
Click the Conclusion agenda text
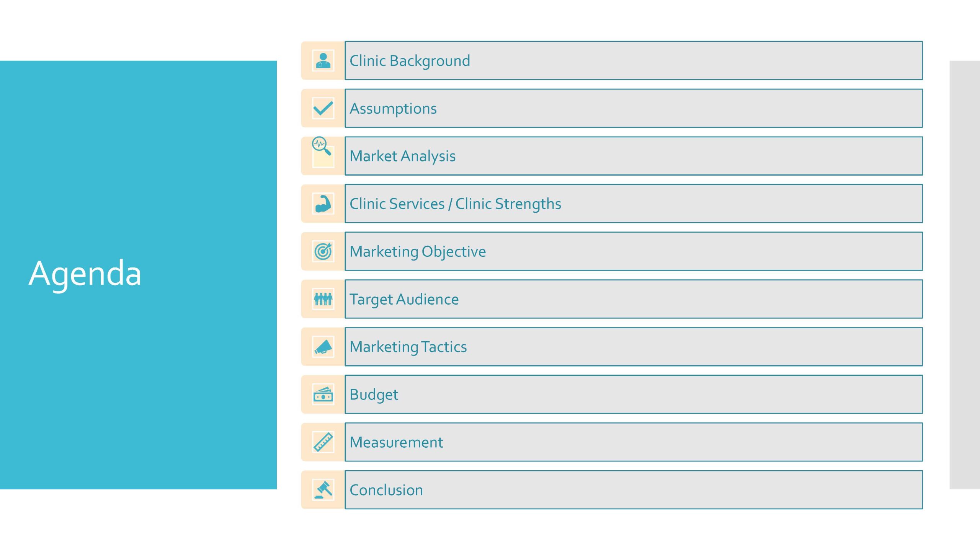click(x=386, y=490)
